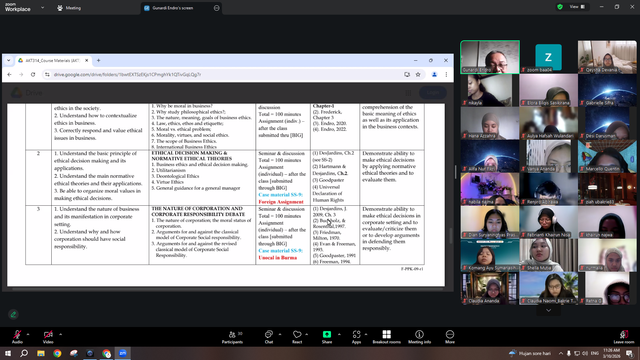Switch to the Meeting tab

[x=69, y=8]
